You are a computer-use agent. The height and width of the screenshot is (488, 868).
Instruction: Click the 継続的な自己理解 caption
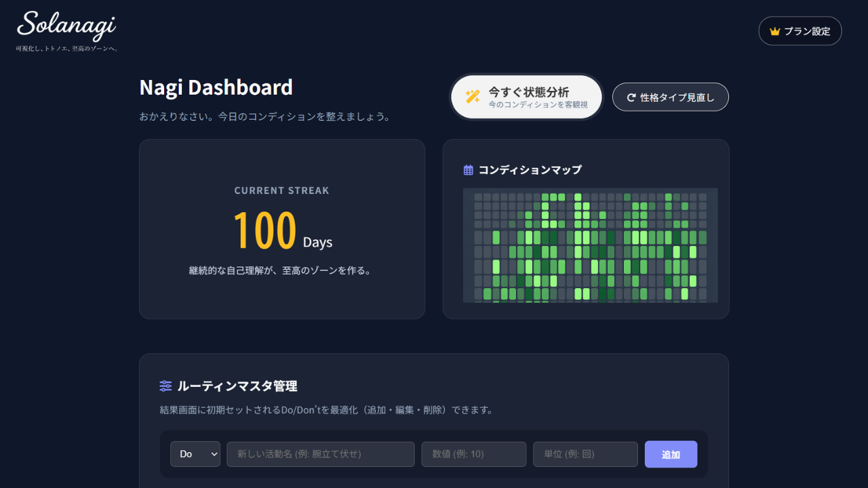[x=282, y=270]
